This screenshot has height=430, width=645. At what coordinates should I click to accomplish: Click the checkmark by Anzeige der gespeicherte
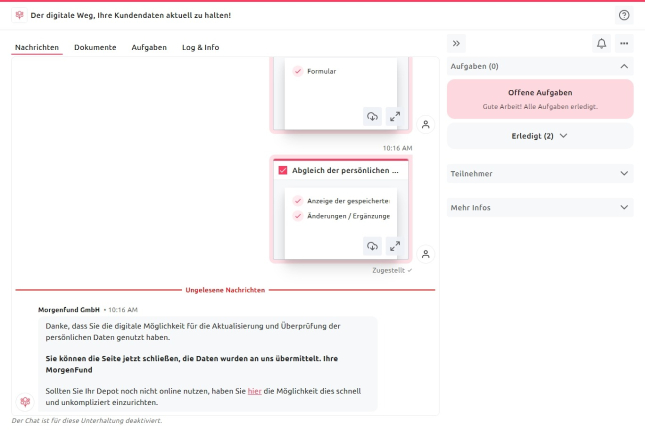[298, 201]
